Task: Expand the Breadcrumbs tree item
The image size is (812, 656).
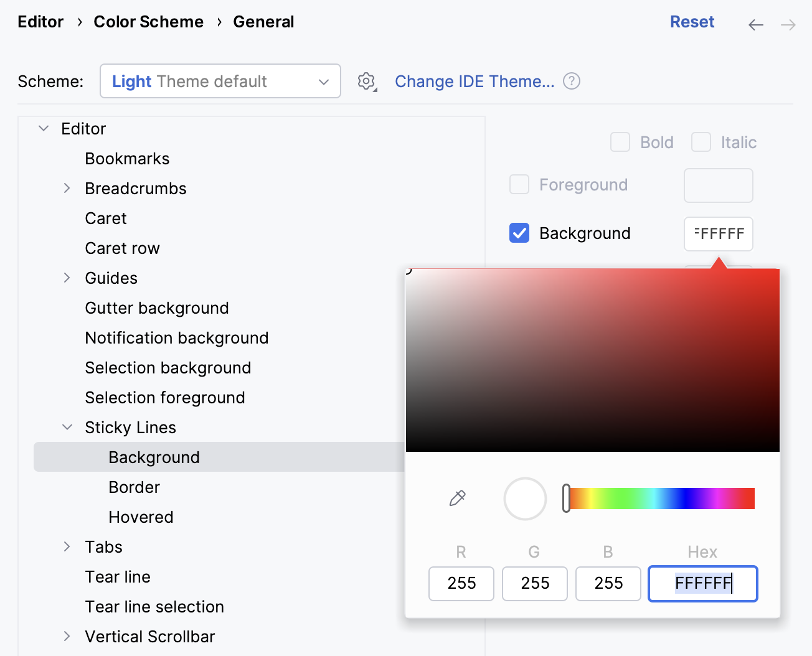Action: click(x=67, y=188)
